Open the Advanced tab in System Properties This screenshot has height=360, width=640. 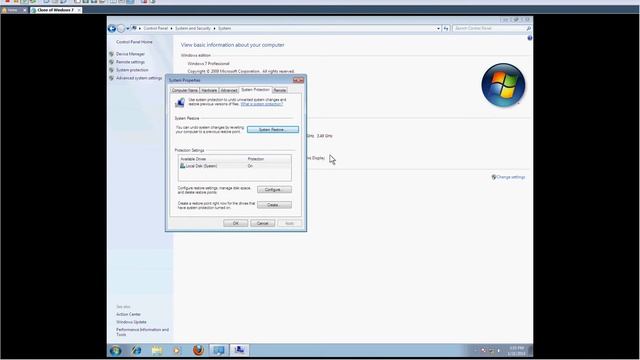[229, 90]
